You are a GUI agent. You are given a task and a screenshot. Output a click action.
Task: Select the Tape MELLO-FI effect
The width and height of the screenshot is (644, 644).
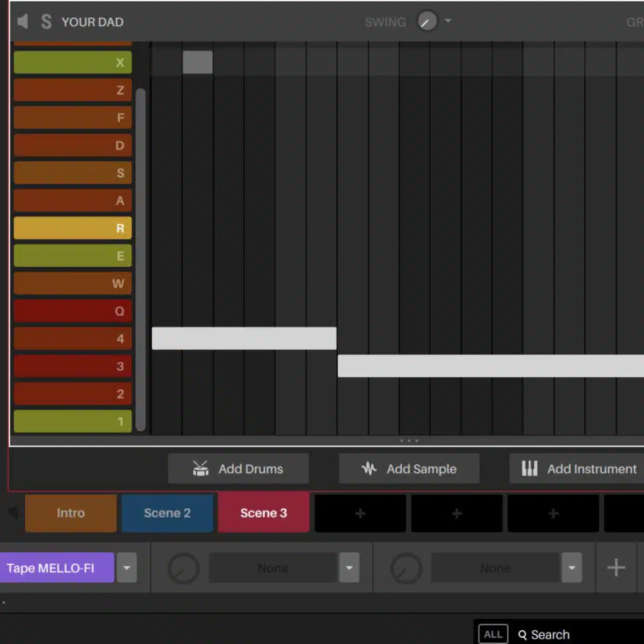click(57, 568)
